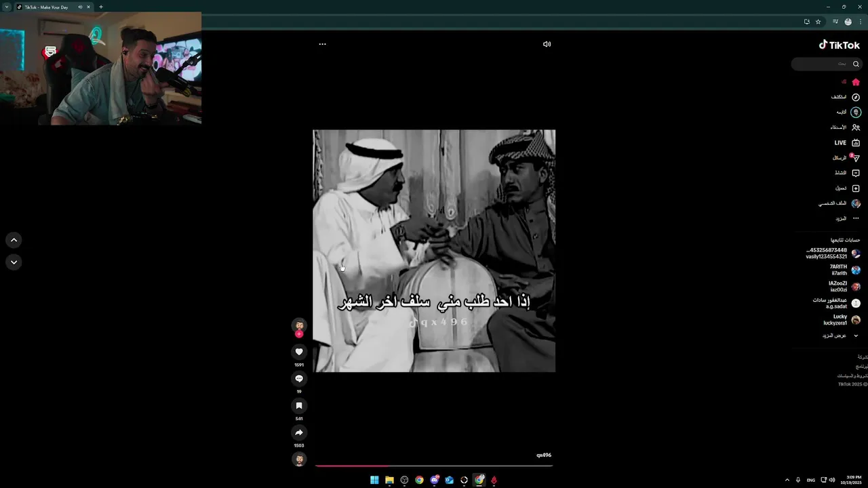This screenshot has height=488, width=868.
Task: Open Chrome three-dots menu
Action: click(861, 22)
